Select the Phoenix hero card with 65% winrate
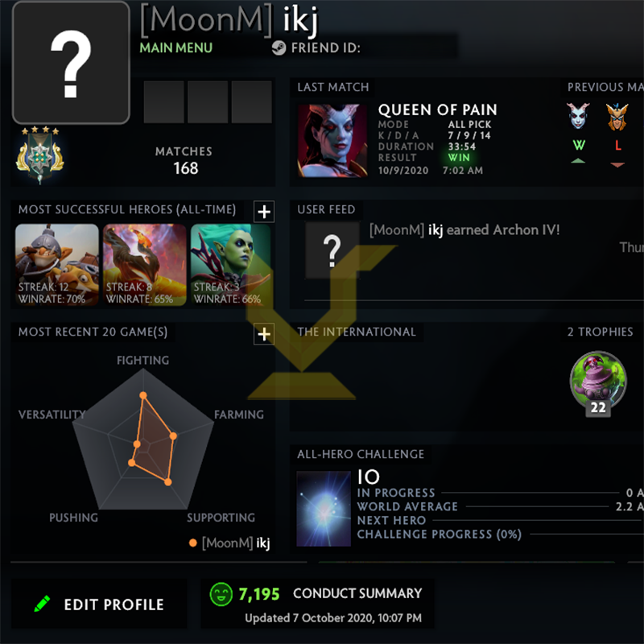 pos(145,265)
